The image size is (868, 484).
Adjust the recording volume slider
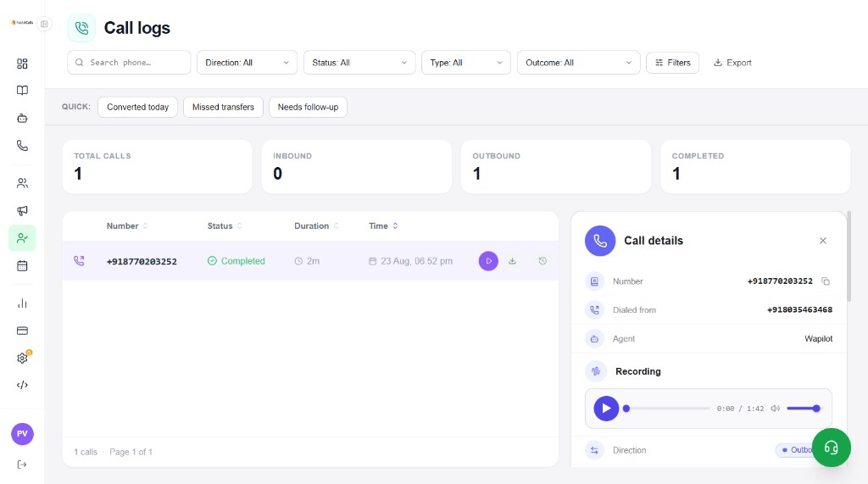(x=804, y=409)
